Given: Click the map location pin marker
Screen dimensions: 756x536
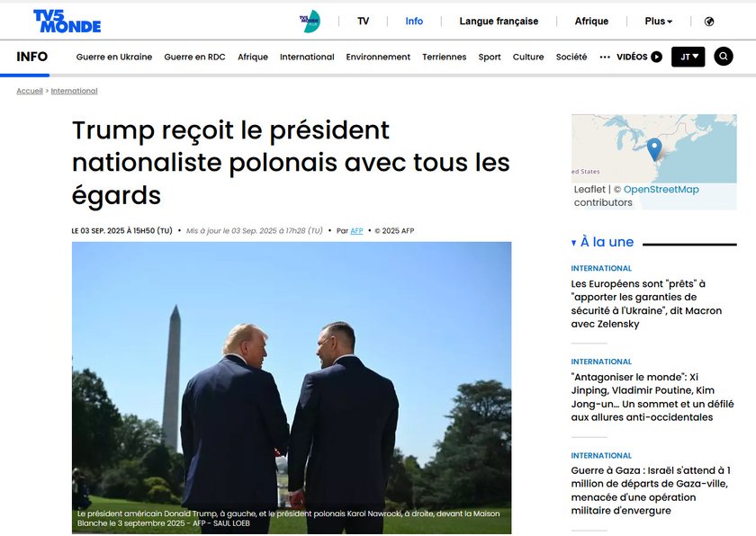Looking at the screenshot, I should (653, 149).
